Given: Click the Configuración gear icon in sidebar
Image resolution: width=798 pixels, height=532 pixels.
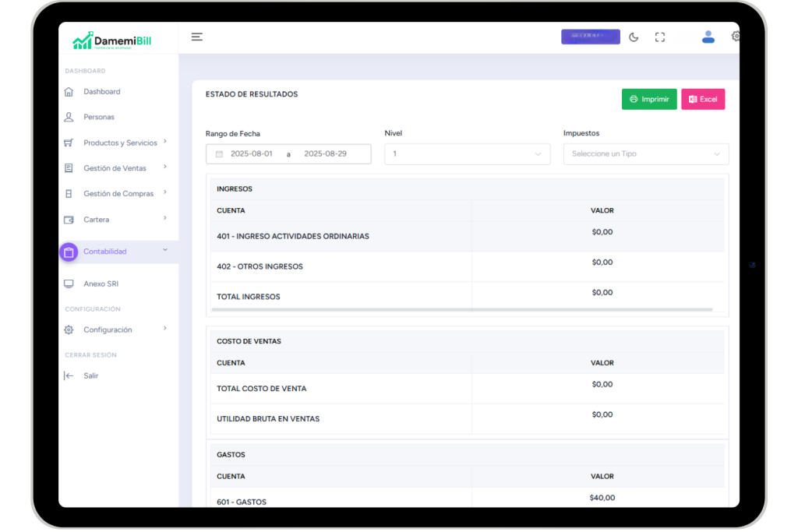Looking at the screenshot, I should pyautogui.click(x=69, y=330).
